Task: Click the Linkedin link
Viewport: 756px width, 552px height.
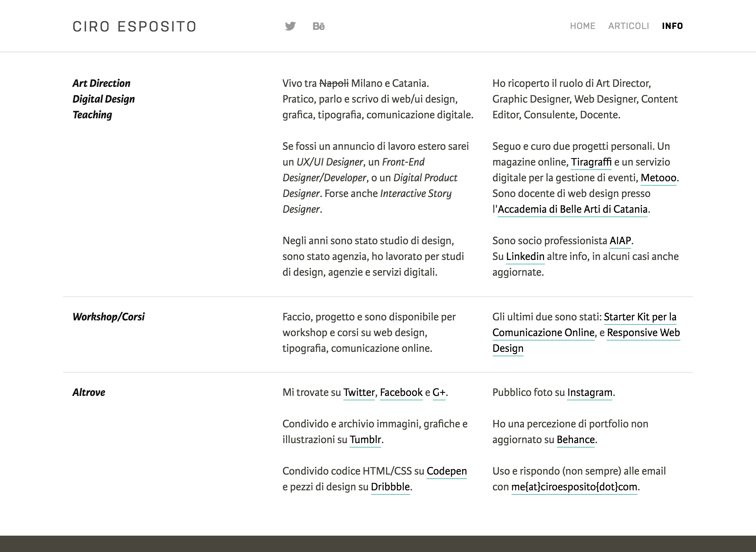Action: tap(525, 256)
